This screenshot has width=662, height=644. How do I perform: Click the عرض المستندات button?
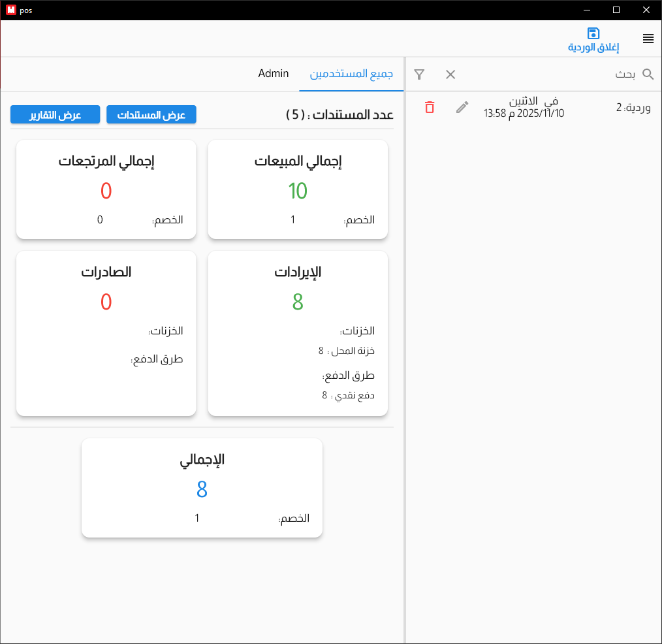[x=151, y=114]
